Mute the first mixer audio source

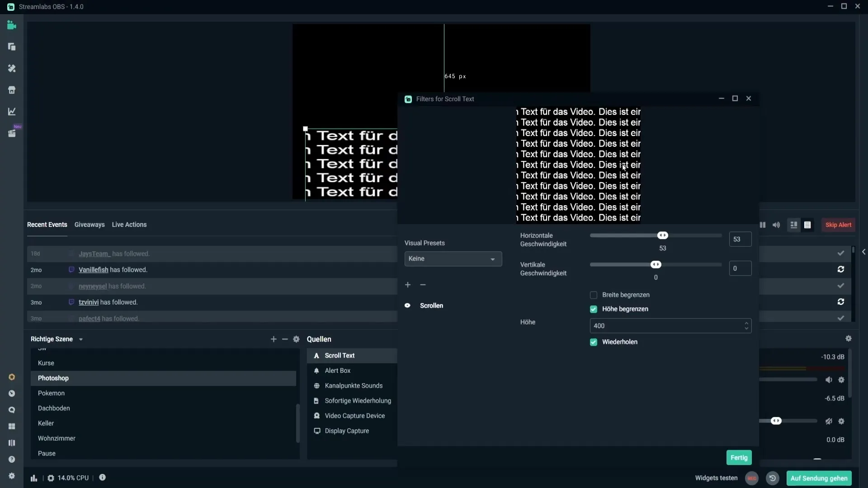(829, 380)
